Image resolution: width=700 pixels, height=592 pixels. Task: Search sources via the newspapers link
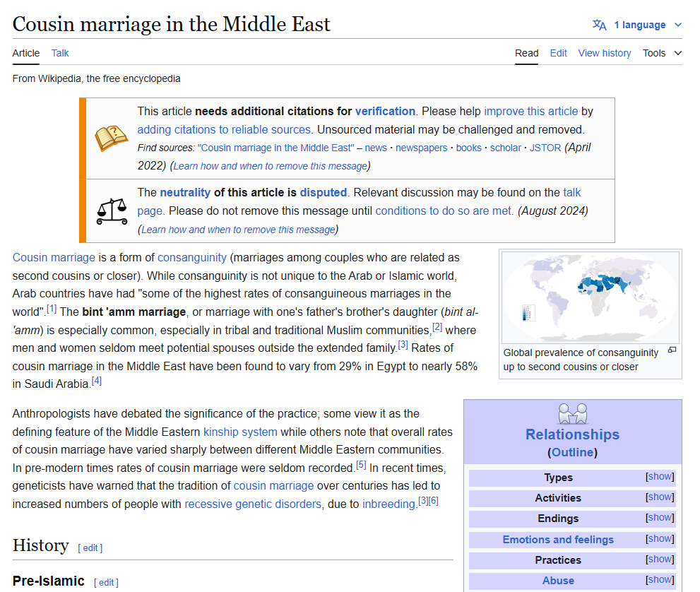pyautogui.click(x=421, y=148)
